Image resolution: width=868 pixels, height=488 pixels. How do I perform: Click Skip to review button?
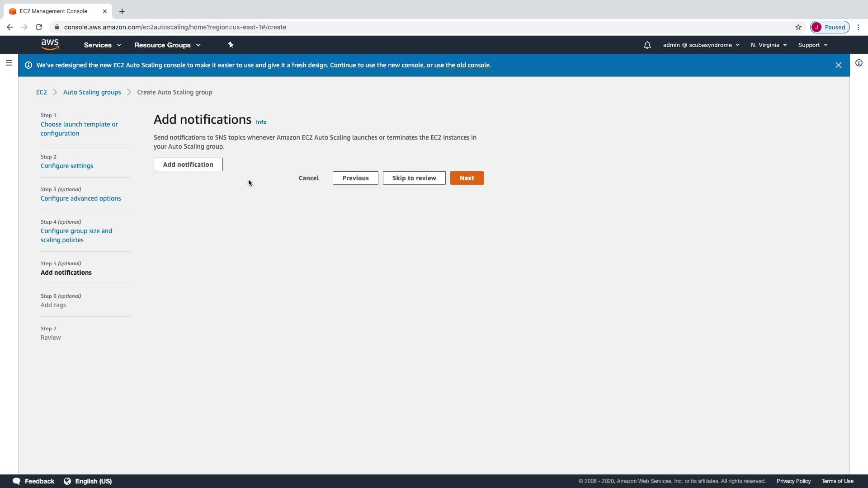414,178
